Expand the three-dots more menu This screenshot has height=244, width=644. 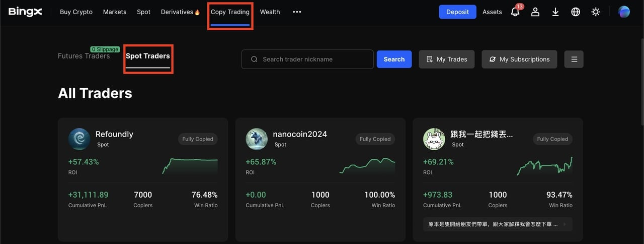(297, 12)
